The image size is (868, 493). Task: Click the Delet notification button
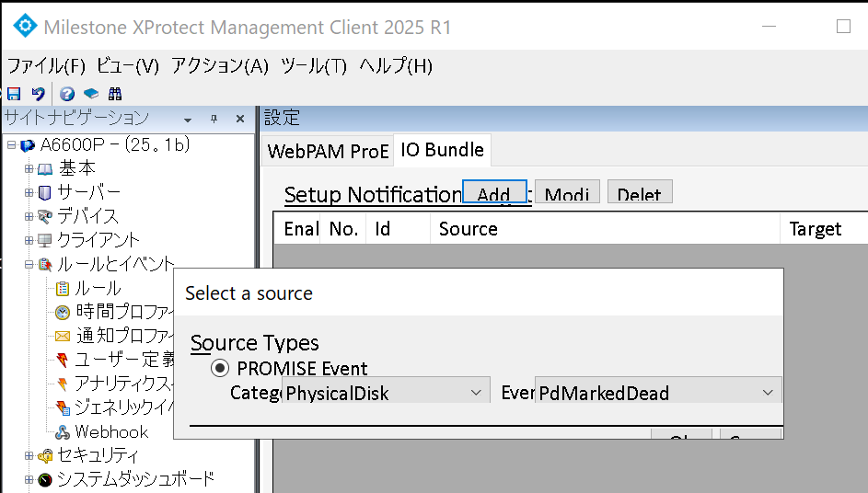click(640, 191)
